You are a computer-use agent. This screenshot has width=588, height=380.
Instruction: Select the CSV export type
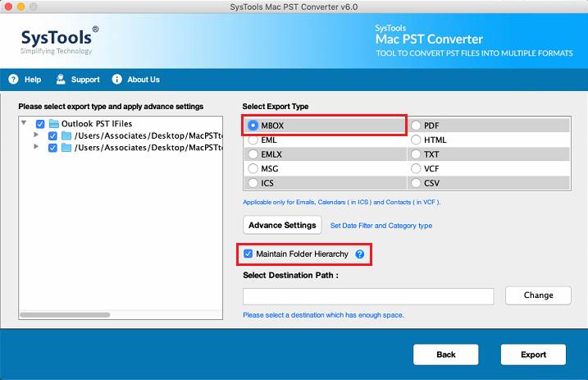(x=416, y=183)
